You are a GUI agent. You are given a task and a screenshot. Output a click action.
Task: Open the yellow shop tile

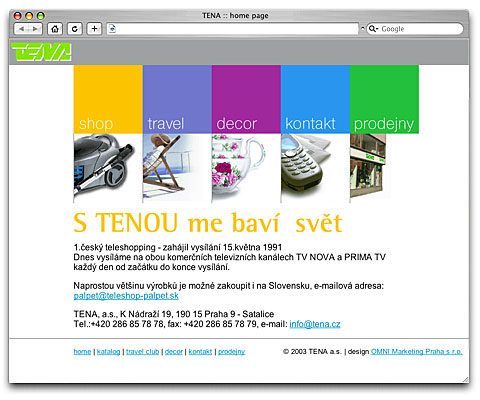tap(108, 99)
